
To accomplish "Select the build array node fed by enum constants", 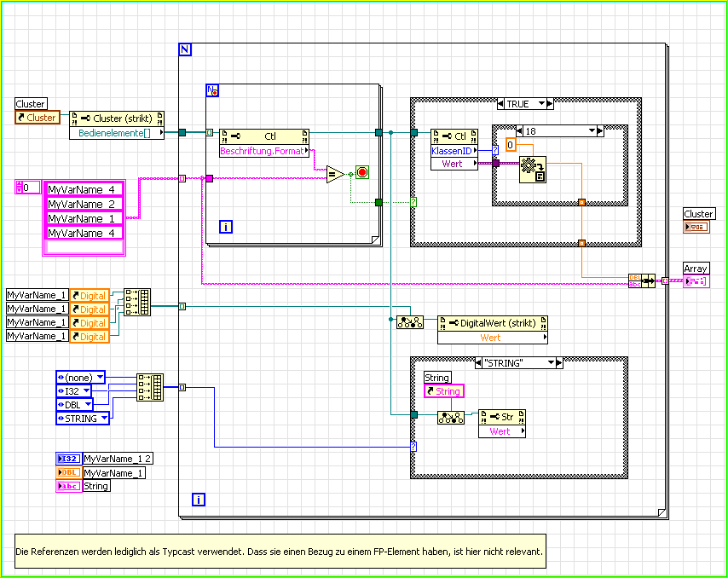I will 150,388.
